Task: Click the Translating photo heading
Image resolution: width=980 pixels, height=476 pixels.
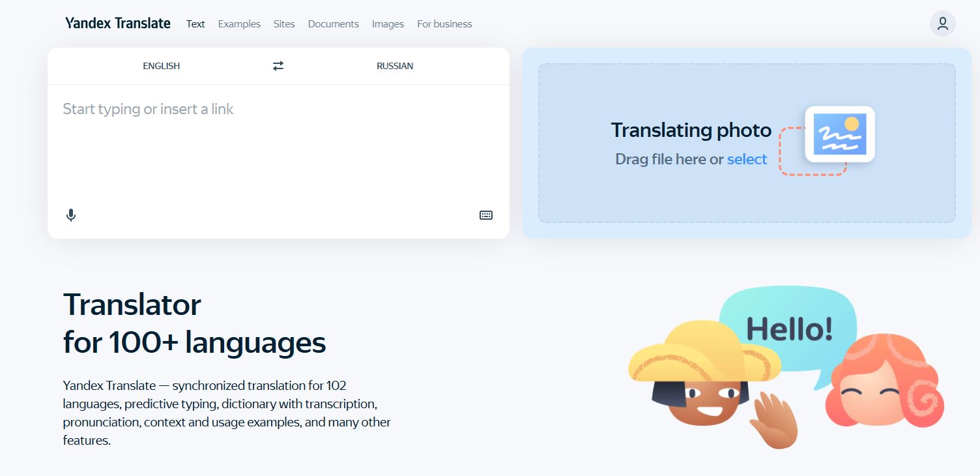Action: tap(691, 130)
